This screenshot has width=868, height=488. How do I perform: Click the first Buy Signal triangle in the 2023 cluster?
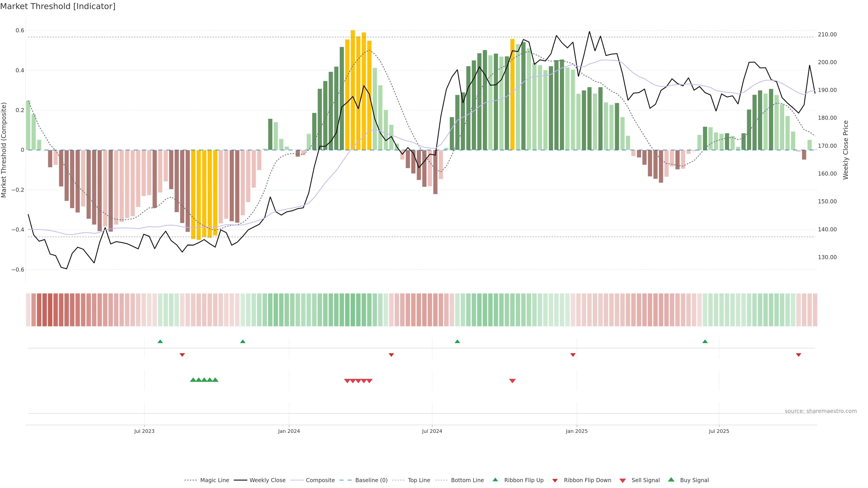(x=193, y=380)
